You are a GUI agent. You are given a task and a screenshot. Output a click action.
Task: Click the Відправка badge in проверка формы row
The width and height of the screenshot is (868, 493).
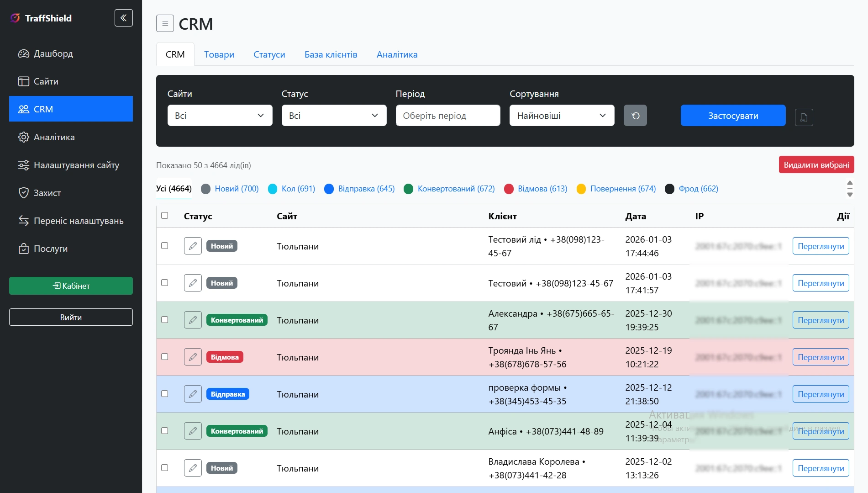click(228, 394)
